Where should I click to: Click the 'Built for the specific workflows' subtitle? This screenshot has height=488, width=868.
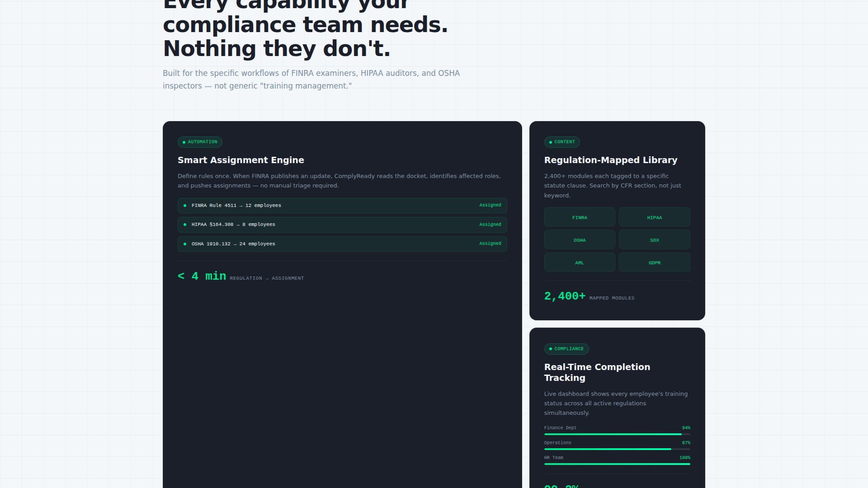pos(311,80)
